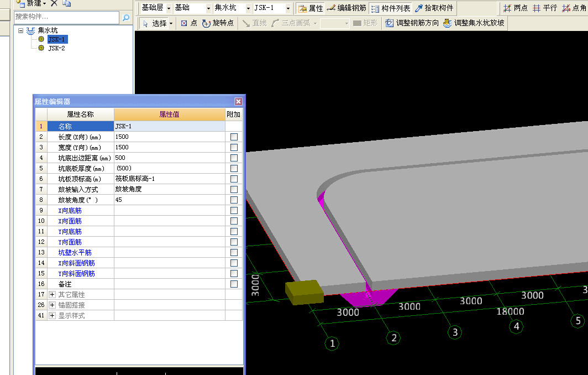Click the 旋转点 rotate point tool
The height and width of the screenshot is (375, 588).
(x=218, y=23)
